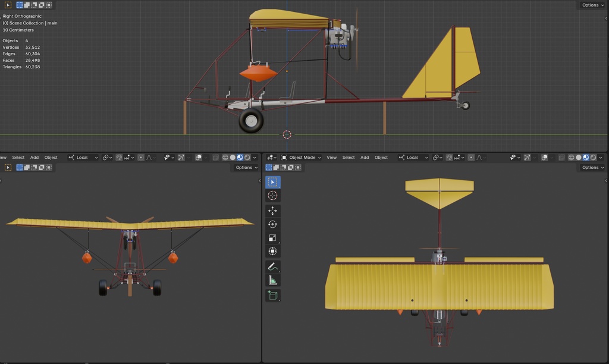Toggle X-ray in right viewport header
This screenshot has height=364, width=609.
click(x=561, y=158)
